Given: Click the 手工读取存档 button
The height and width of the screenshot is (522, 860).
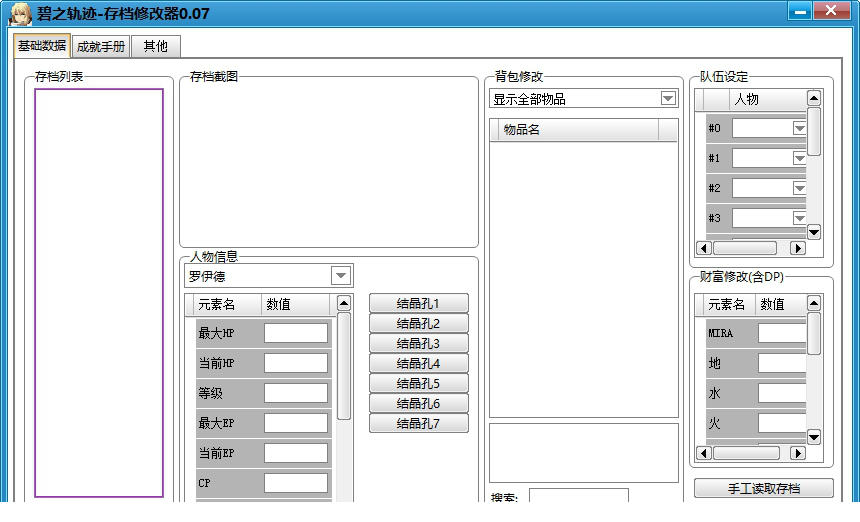Looking at the screenshot, I should point(763,488).
